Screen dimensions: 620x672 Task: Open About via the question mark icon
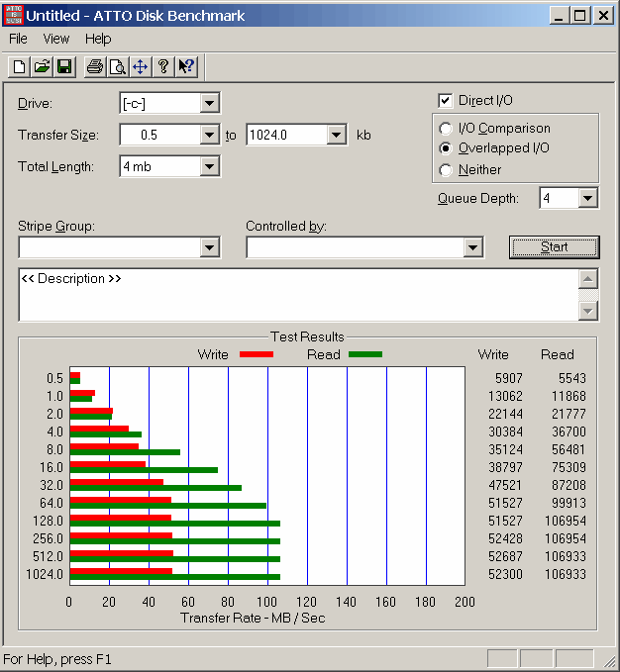pos(163,67)
